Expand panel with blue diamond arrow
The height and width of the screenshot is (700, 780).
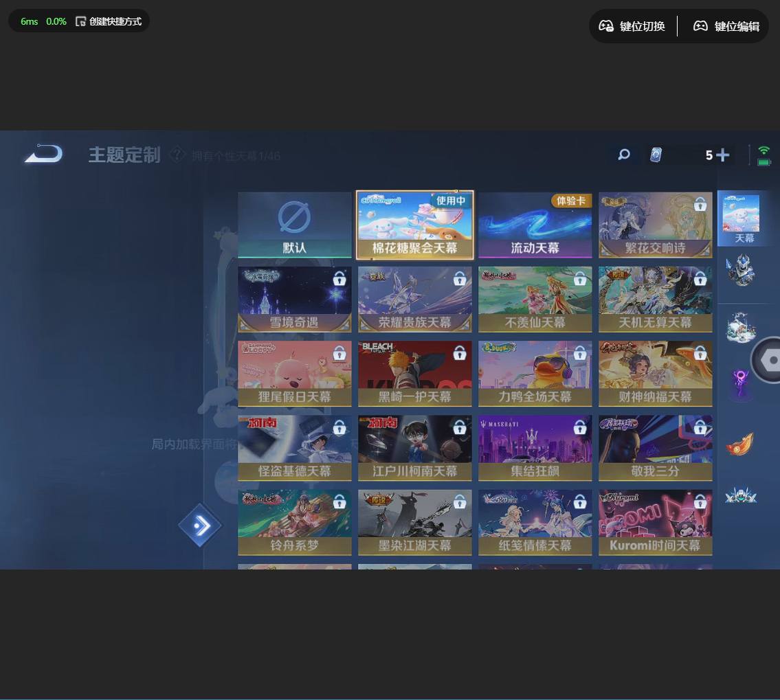(200, 526)
